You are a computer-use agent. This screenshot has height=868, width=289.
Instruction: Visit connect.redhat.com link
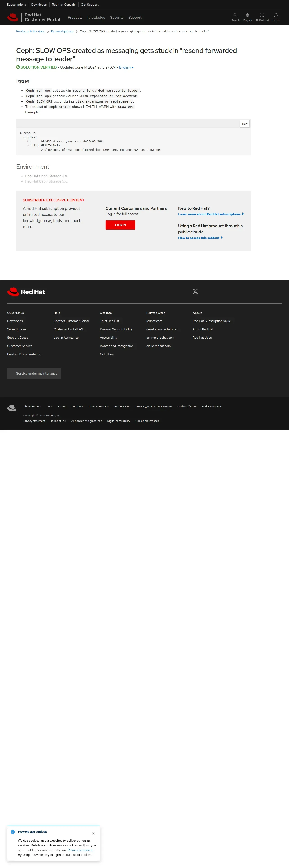pos(160,338)
